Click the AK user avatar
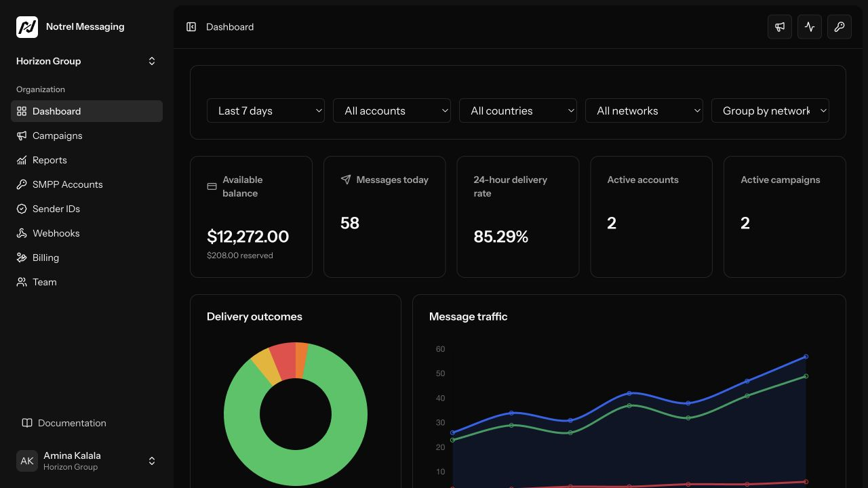 (x=27, y=461)
